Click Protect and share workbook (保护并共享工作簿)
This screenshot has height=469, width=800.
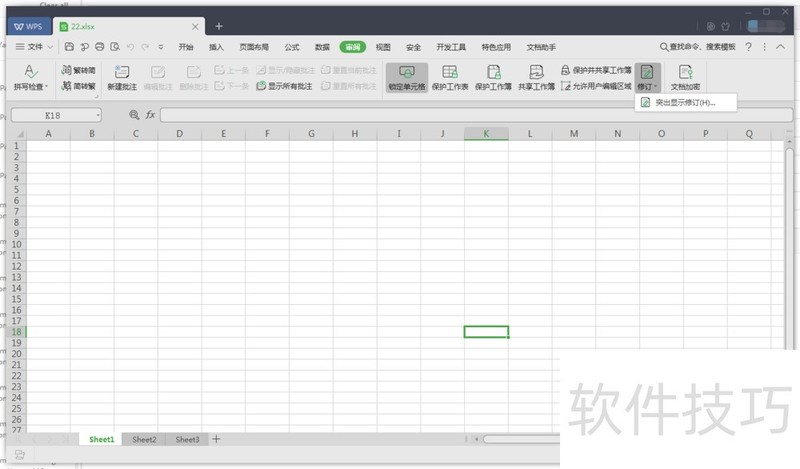coord(596,70)
